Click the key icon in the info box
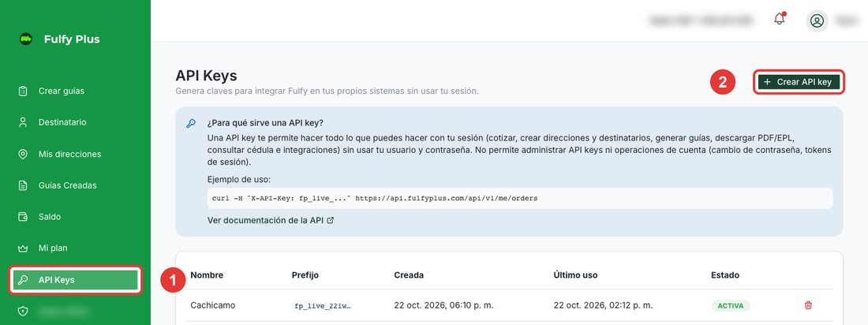 pyautogui.click(x=191, y=123)
